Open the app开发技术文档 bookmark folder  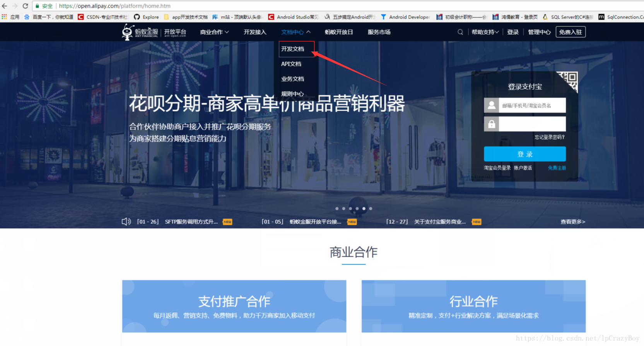(186, 17)
